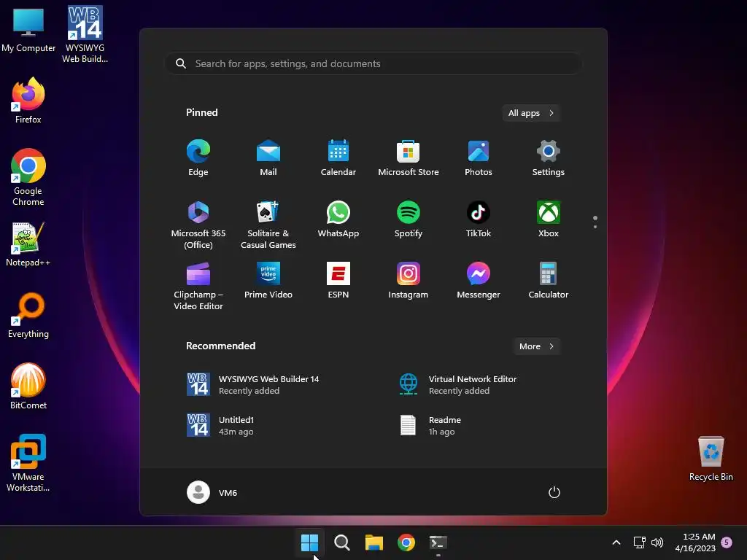This screenshot has width=747, height=560.
Task: Open WhatsApp
Action: tap(338, 219)
